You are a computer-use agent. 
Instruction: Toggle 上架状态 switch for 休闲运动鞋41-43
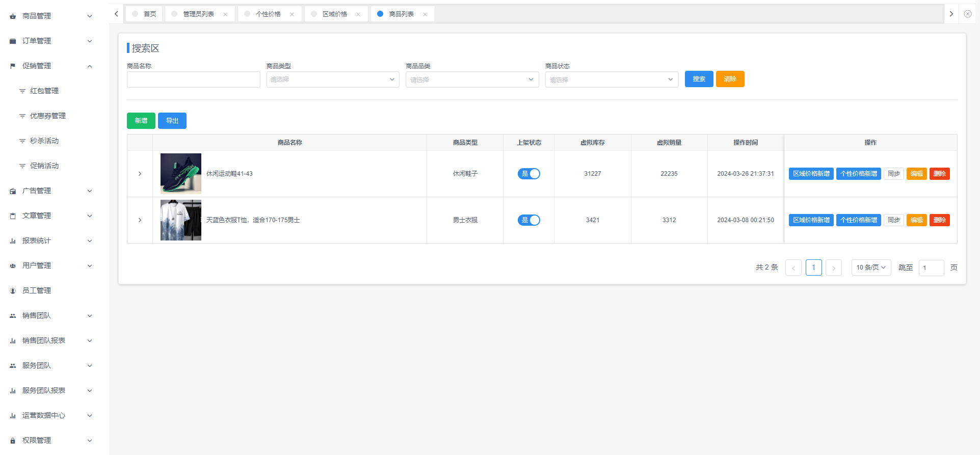pos(529,174)
